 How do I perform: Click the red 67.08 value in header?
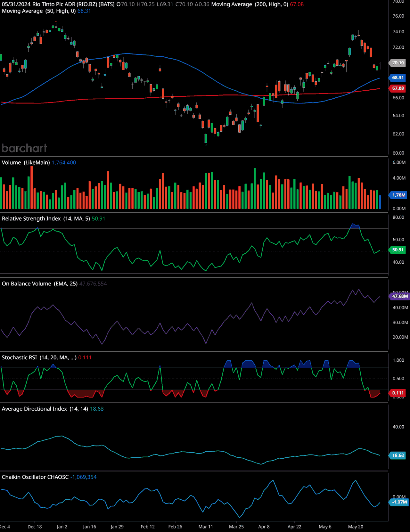pyautogui.click(x=297, y=4)
